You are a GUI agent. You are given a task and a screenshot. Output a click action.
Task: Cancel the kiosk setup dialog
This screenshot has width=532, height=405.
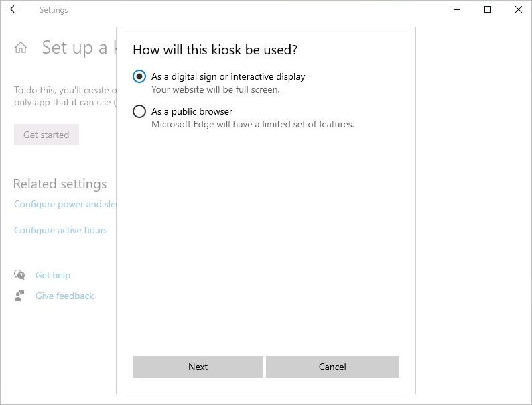[x=332, y=367]
